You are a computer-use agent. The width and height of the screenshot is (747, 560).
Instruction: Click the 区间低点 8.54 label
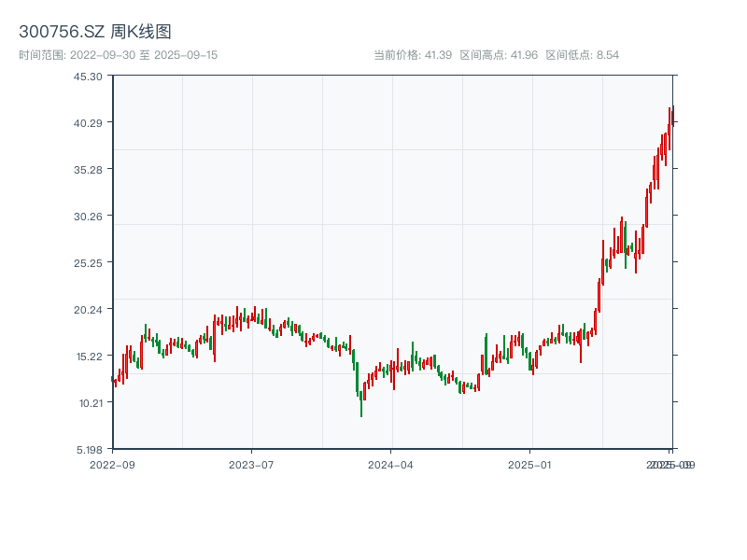pyautogui.click(x=583, y=55)
